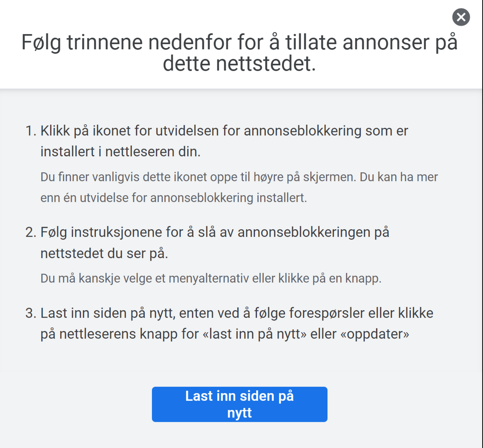Click the word 'annonseblokkering' in step one

303,131
